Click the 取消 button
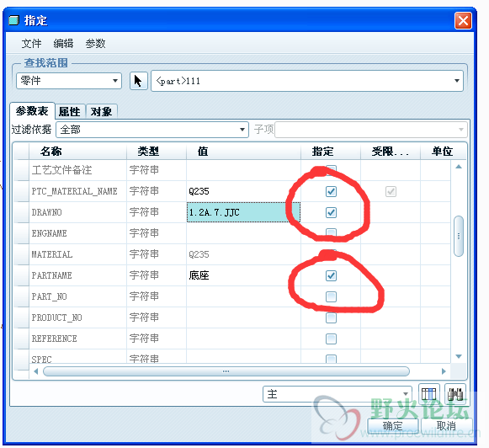Viewport: 489px width, 448px height. tap(446, 426)
